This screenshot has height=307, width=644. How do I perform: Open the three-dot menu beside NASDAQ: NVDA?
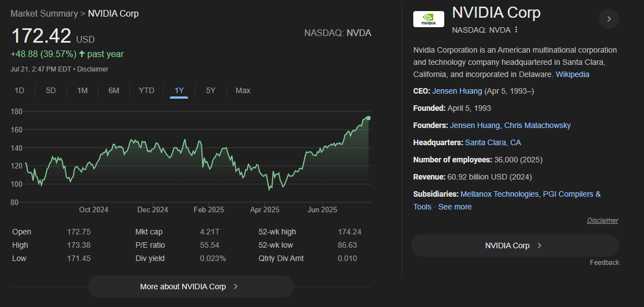pos(516,29)
